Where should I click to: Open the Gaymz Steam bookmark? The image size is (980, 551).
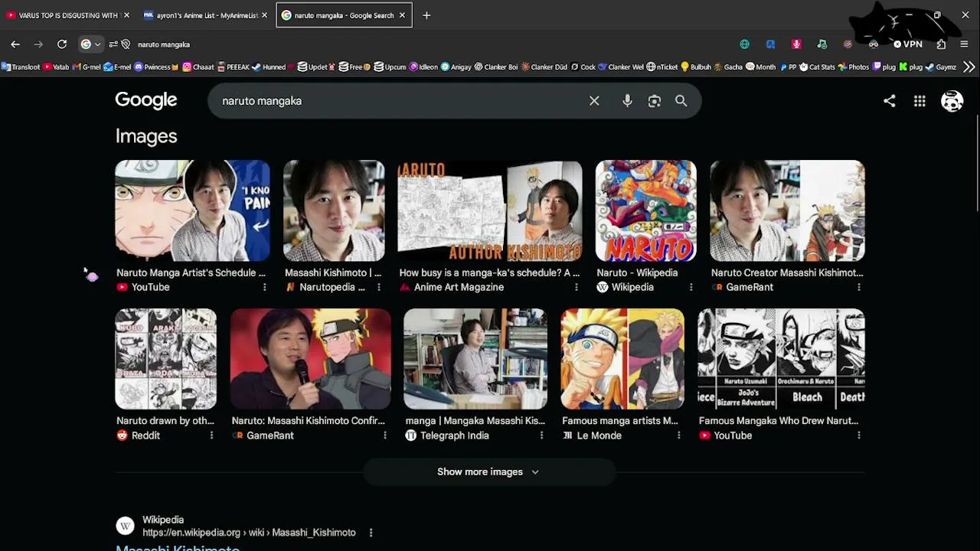tap(941, 67)
